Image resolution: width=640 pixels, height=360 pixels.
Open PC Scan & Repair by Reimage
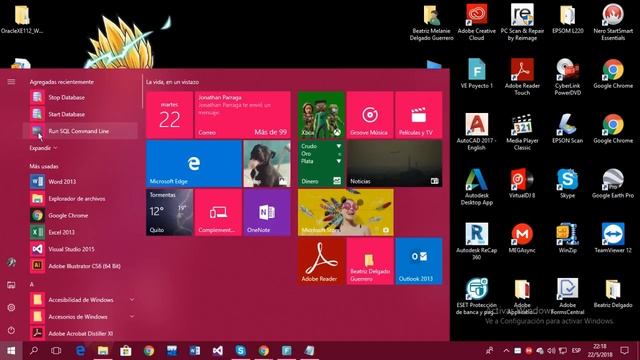click(x=522, y=22)
